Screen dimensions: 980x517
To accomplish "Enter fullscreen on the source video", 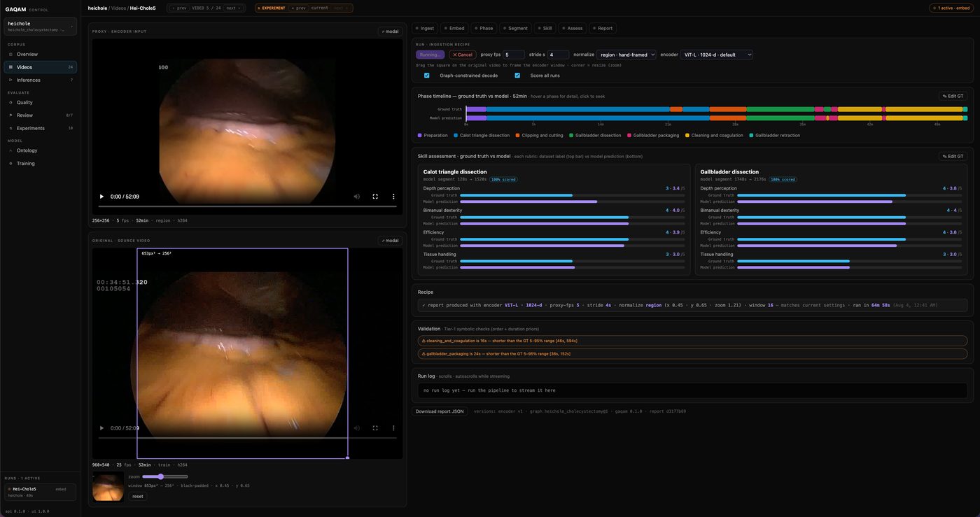I will click(x=375, y=427).
